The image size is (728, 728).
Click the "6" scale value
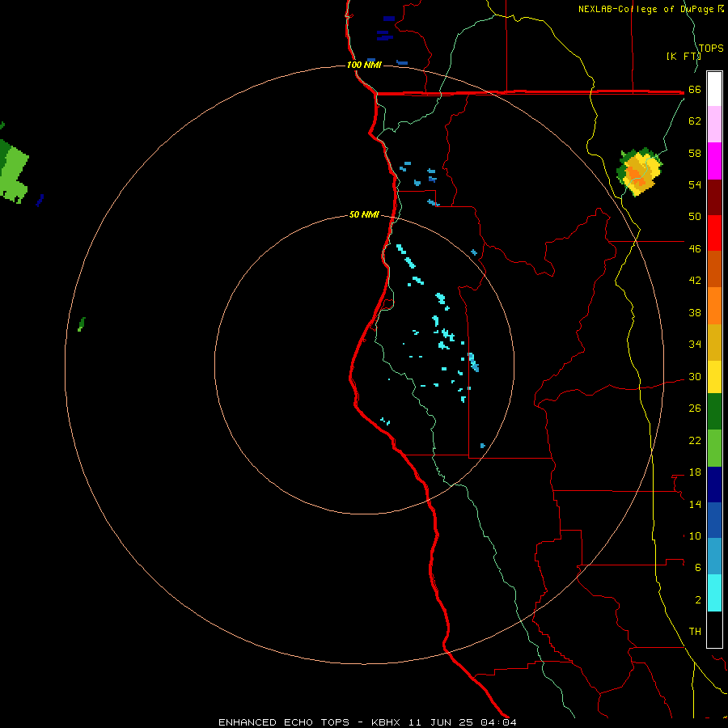click(x=698, y=568)
